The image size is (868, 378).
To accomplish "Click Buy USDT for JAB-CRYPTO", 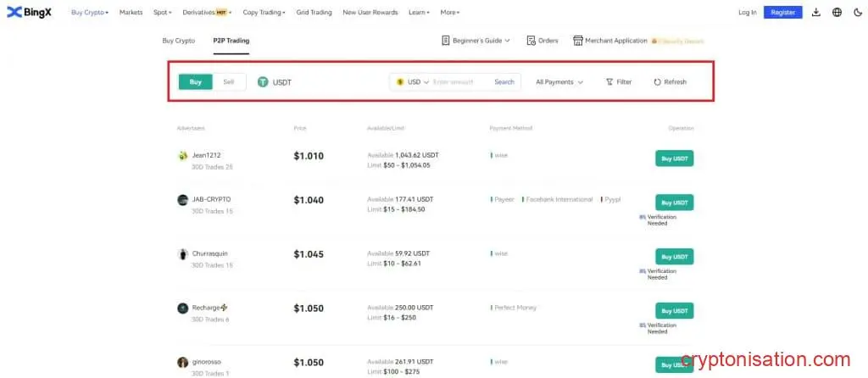I will click(x=674, y=203).
